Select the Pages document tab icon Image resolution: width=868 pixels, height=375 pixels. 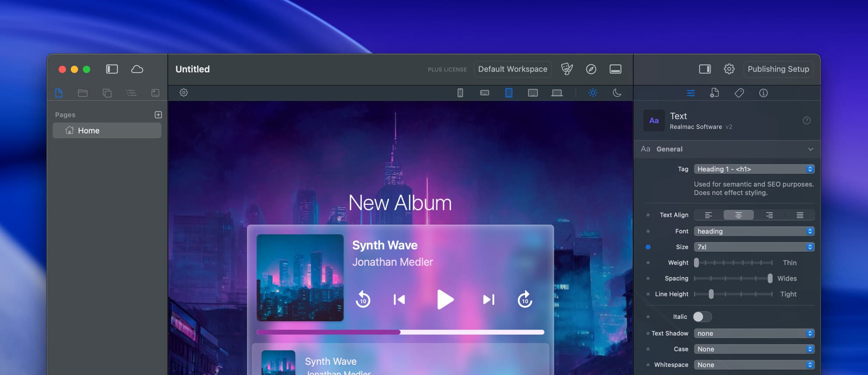pyautogui.click(x=59, y=93)
